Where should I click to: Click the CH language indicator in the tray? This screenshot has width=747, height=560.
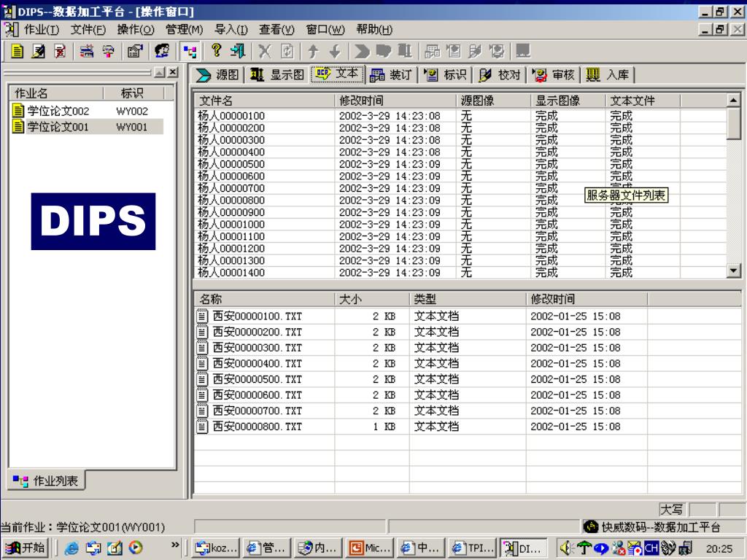click(651, 548)
